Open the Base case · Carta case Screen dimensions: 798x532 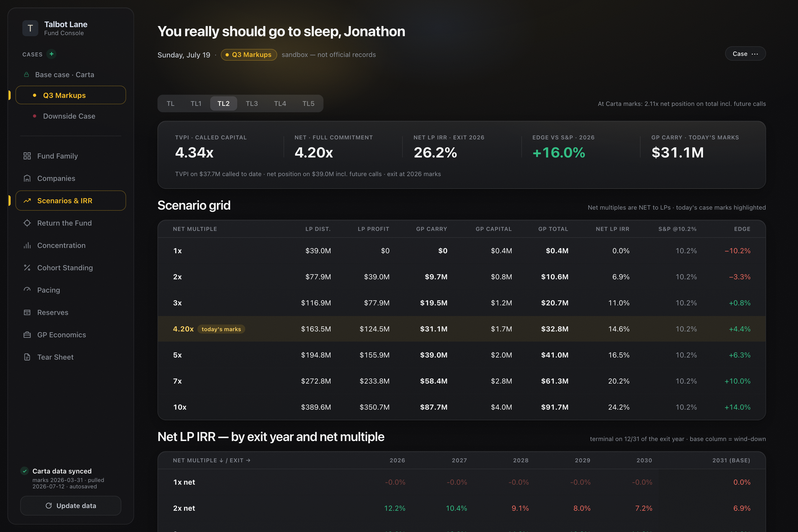click(70, 75)
